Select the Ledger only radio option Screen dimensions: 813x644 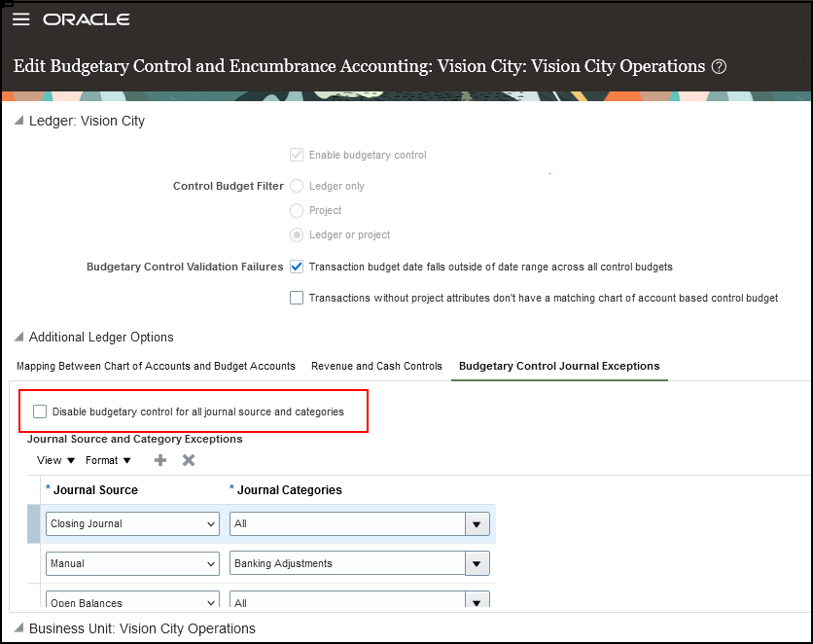(297, 186)
